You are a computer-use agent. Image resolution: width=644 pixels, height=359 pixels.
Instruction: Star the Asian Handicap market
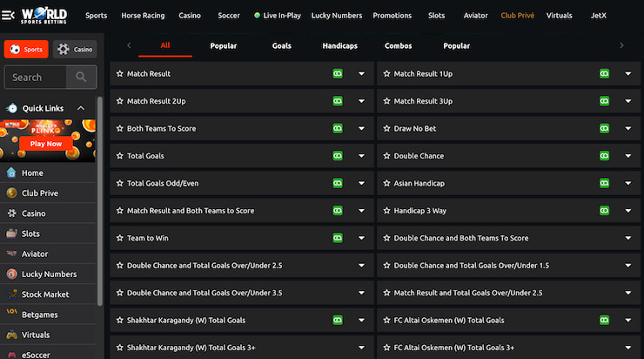(x=386, y=183)
